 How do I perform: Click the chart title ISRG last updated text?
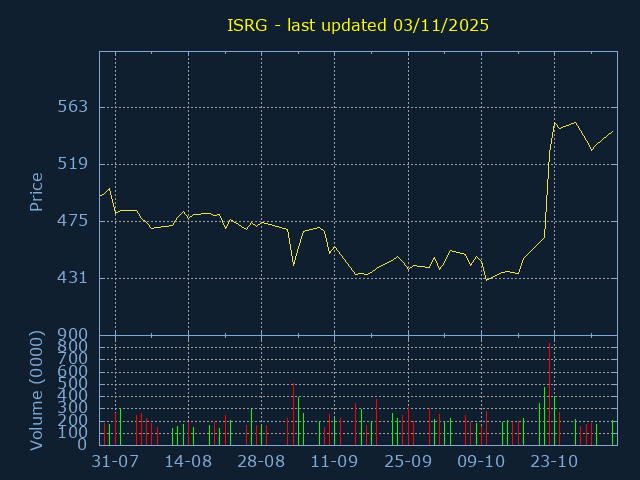pos(359,25)
